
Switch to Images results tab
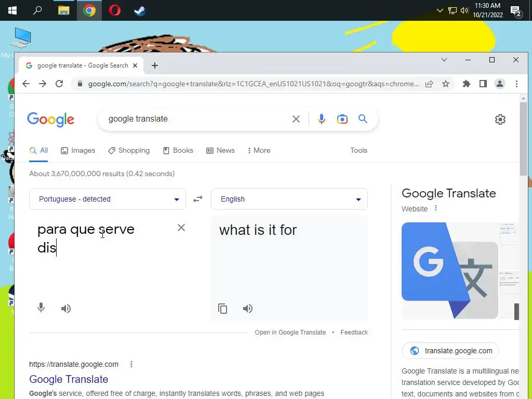coord(78,151)
